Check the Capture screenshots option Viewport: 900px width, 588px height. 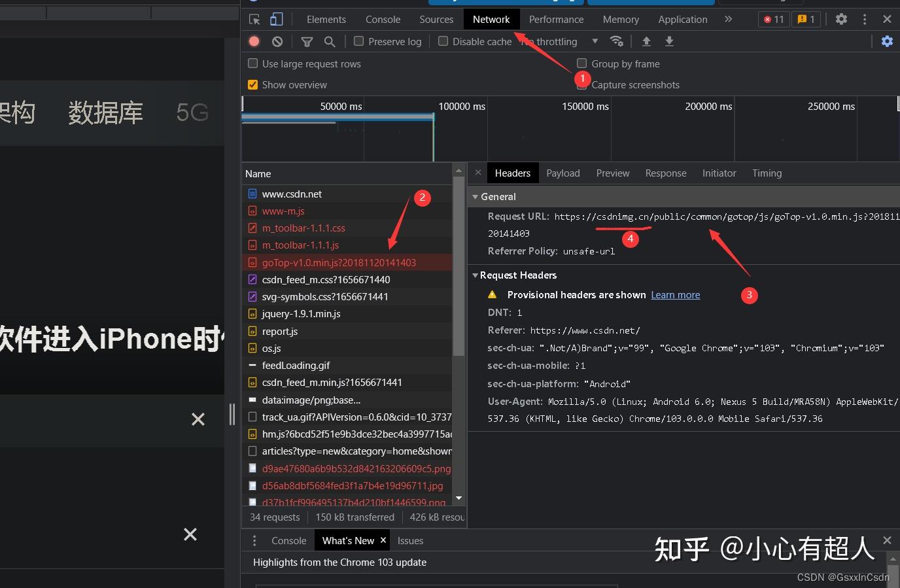click(x=581, y=84)
